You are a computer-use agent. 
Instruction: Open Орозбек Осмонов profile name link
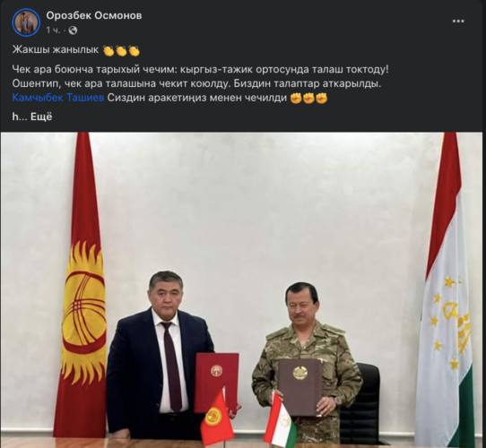[94, 16]
